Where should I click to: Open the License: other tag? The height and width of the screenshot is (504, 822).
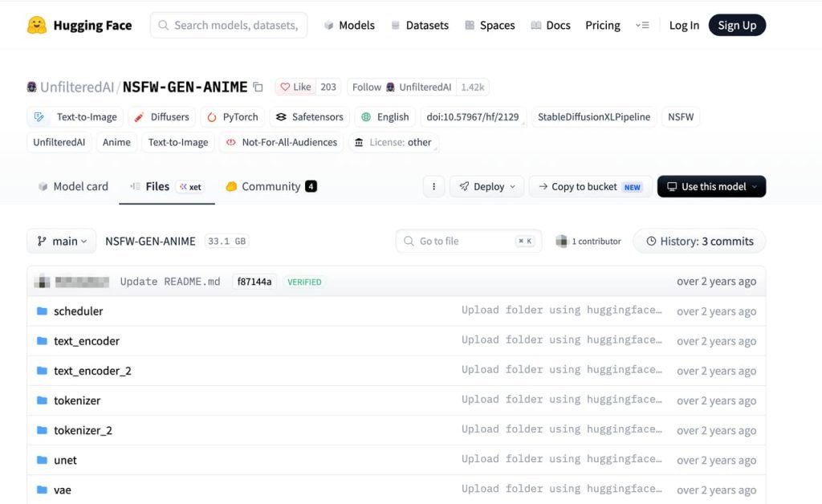click(x=393, y=142)
